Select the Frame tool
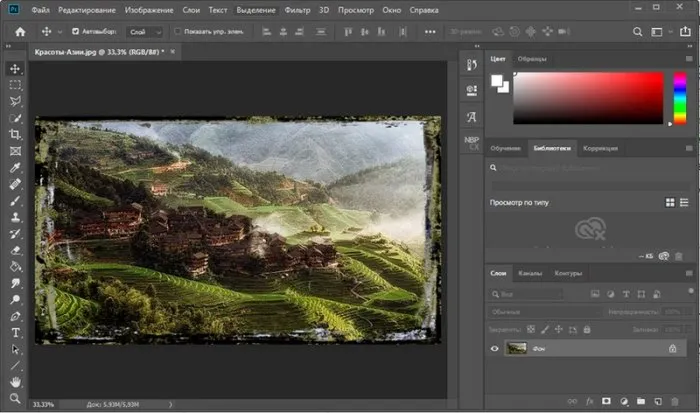The width and height of the screenshot is (700, 413). 15,151
